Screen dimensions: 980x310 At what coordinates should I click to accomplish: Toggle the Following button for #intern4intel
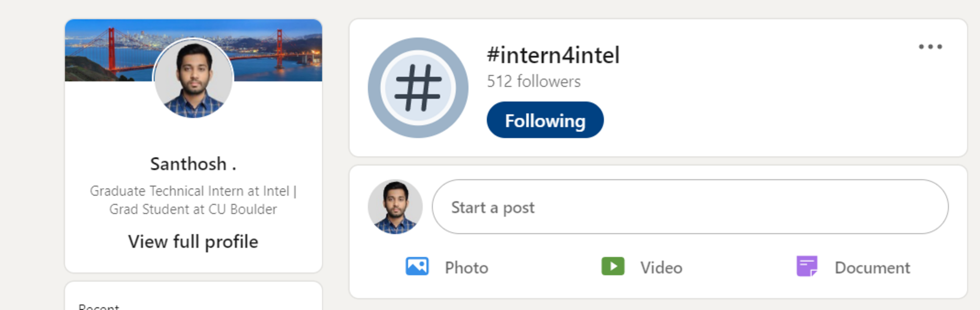(x=545, y=120)
